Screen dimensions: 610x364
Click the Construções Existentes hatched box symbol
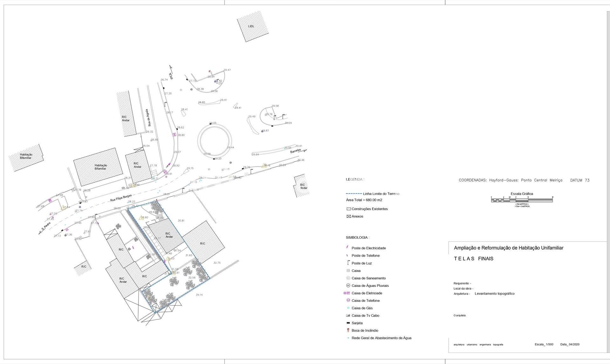tap(349, 209)
